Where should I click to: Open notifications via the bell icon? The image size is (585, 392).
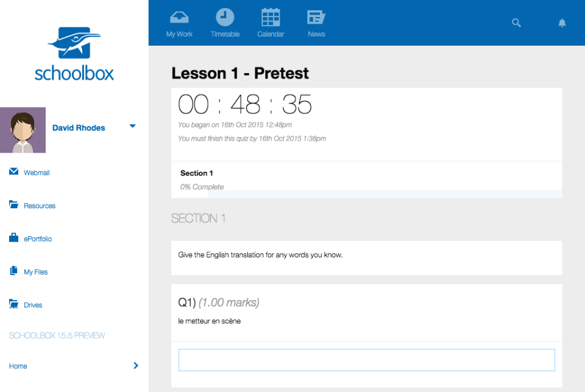(562, 23)
